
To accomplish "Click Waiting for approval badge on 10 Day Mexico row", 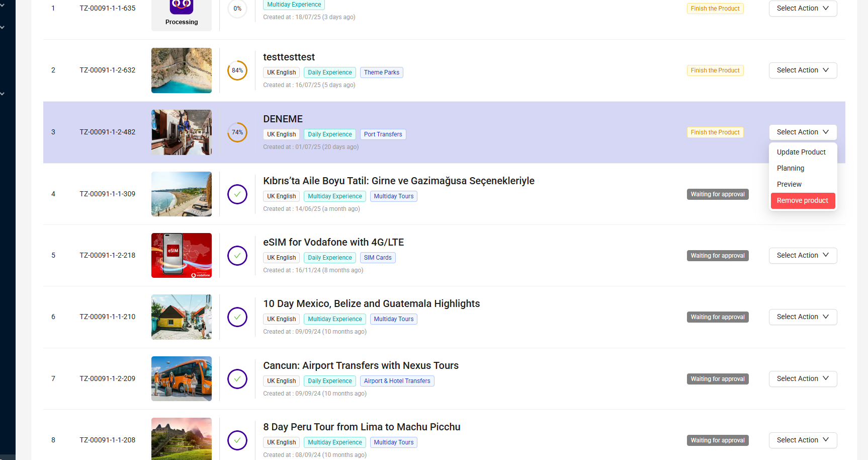I will coord(718,317).
